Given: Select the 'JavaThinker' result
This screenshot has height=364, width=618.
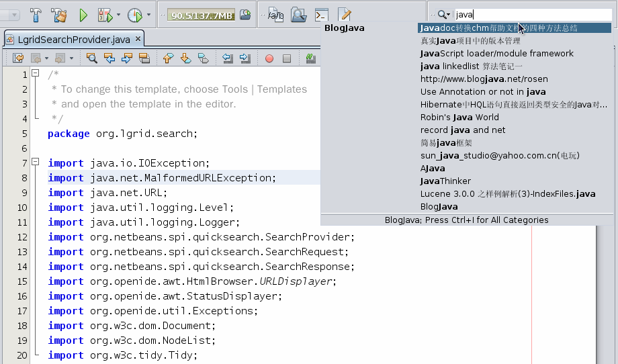Looking at the screenshot, I should point(515,181).
